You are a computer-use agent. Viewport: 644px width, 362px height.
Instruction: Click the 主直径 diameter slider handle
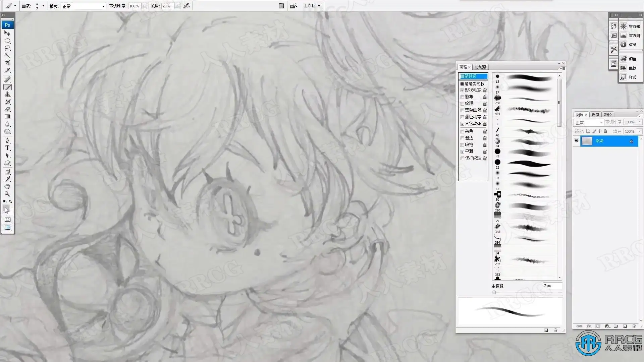(x=494, y=293)
